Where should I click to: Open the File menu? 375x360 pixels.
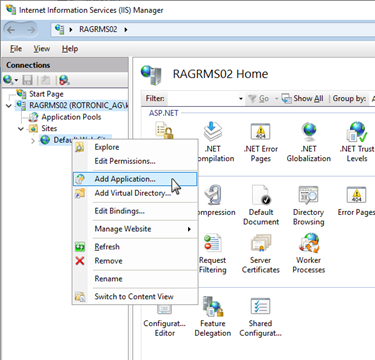pos(16,49)
